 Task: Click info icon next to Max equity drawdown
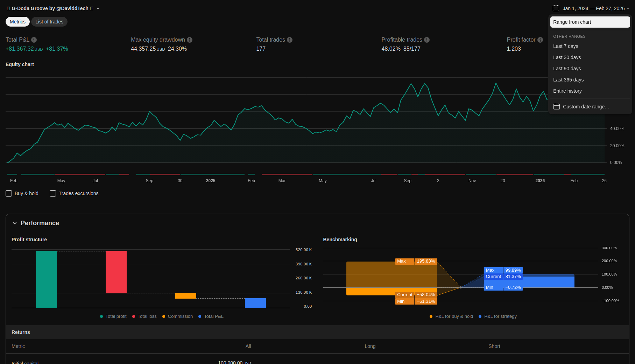tap(190, 40)
